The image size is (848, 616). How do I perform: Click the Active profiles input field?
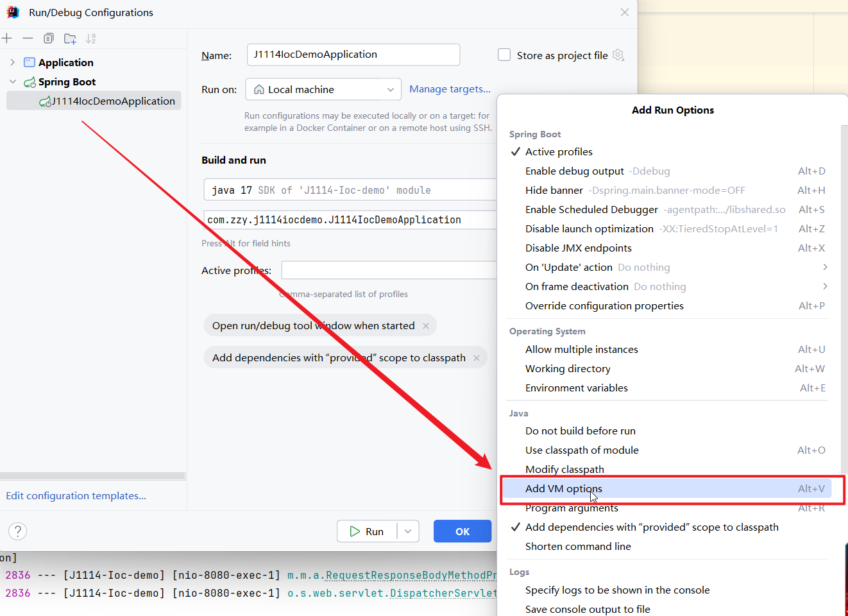[389, 270]
